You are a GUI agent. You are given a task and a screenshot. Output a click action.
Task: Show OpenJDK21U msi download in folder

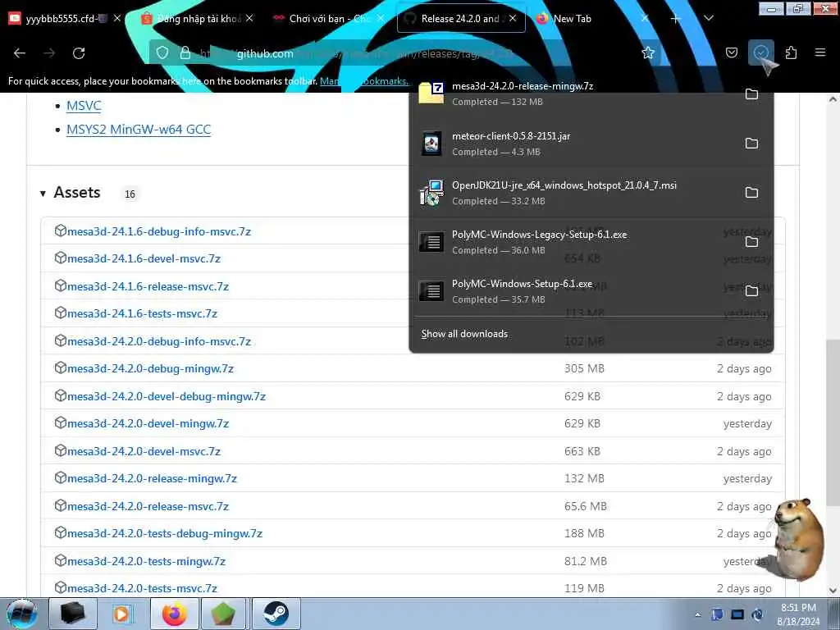tap(751, 192)
